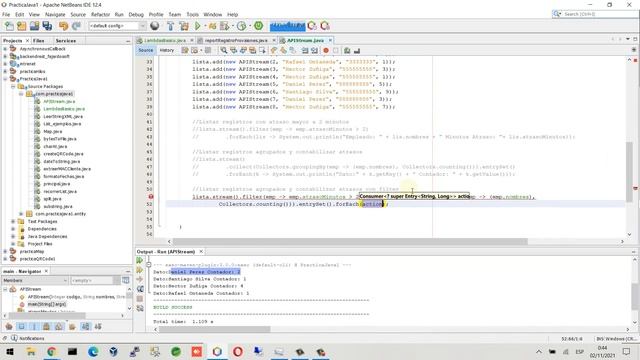Open the Tools menu
This screenshot has width=640, height=360.
192,14
